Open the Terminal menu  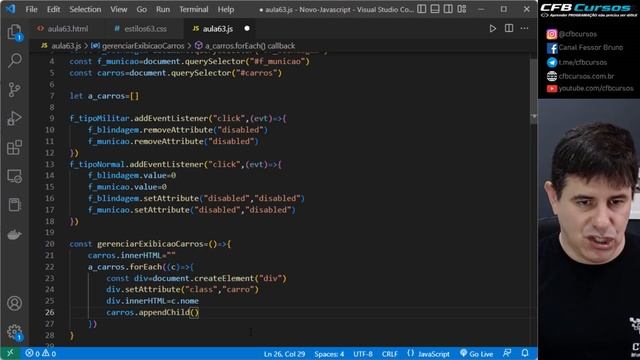[x=194, y=9]
